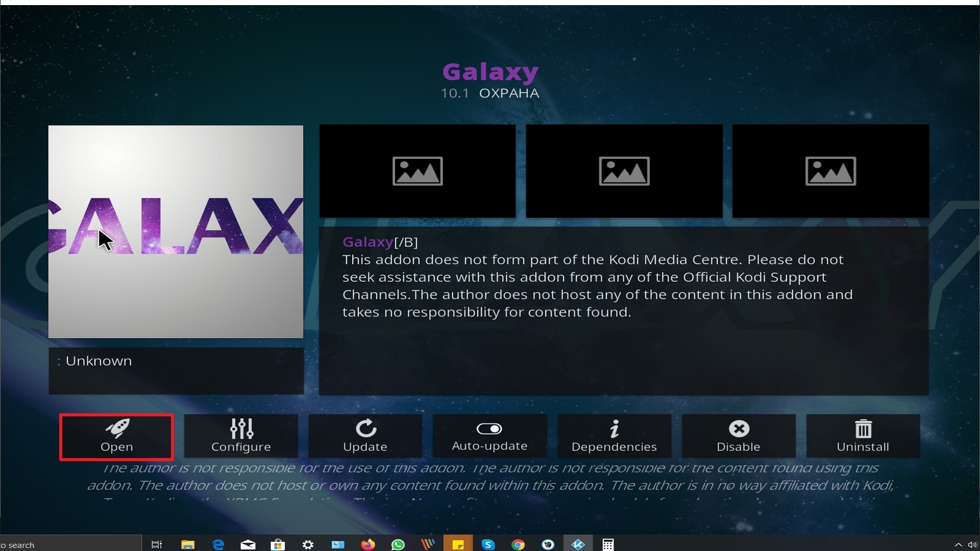
Task: Click the 10.1 version number
Action: pos(455,93)
